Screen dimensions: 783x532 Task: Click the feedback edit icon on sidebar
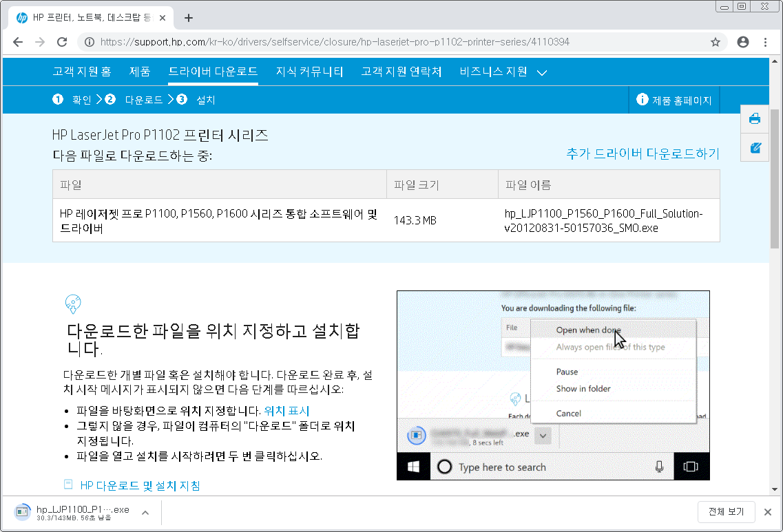755,148
